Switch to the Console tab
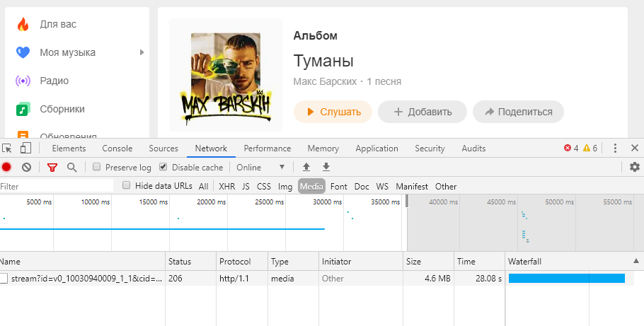644x326 pixels. tap(117, 149)
